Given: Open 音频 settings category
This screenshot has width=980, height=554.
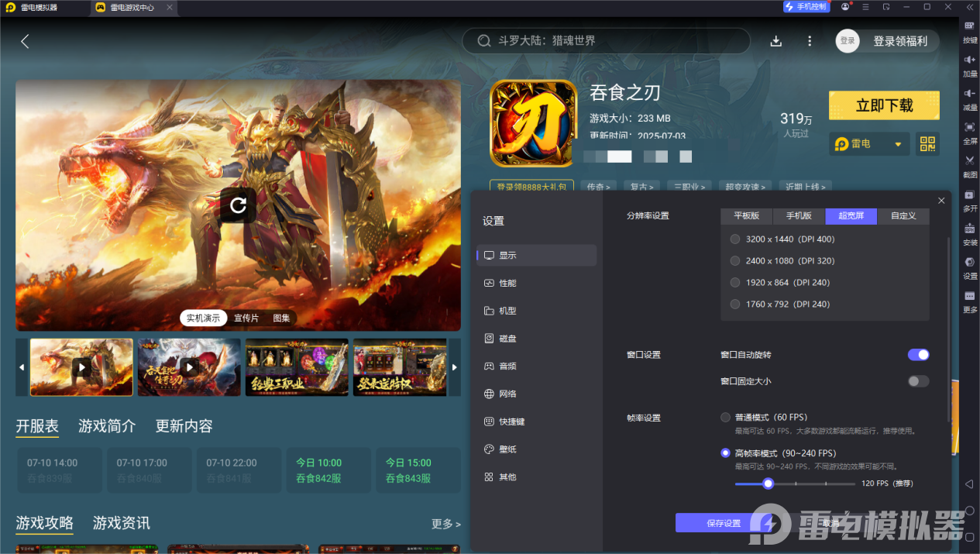Looking at the screenshot, I should tap(536, 366).
